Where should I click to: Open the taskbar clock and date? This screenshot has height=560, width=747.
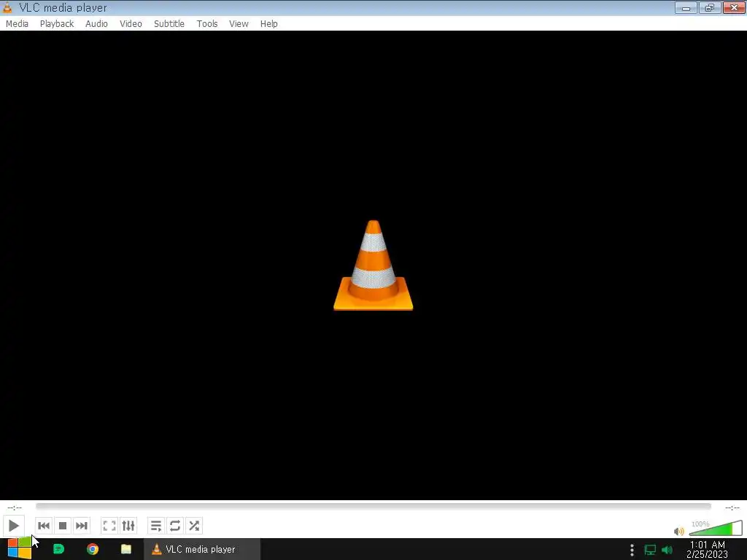pos(708,549)
